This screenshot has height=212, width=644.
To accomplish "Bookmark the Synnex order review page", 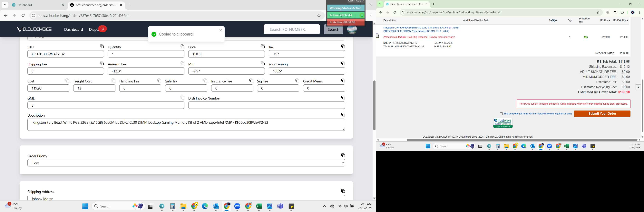I will point(598,12).
